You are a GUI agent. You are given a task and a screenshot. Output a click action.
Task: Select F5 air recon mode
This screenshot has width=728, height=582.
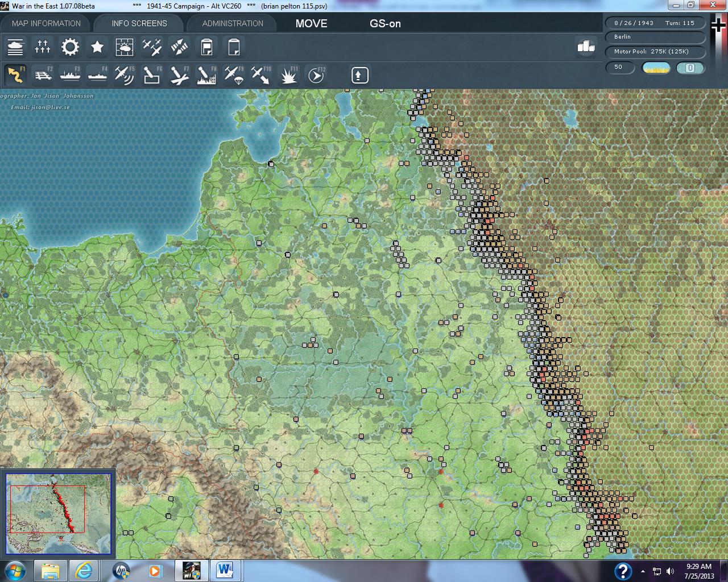pos(125,75)
